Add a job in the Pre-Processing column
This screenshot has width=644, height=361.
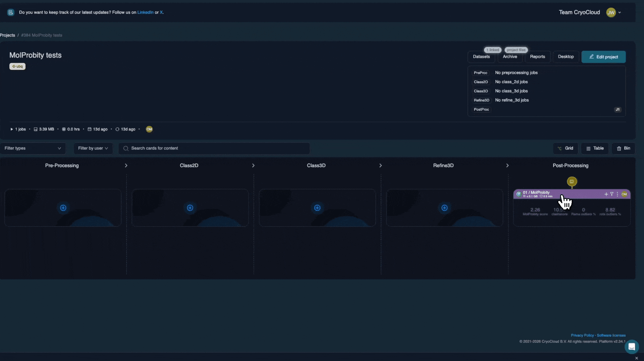tap(63, 208)
